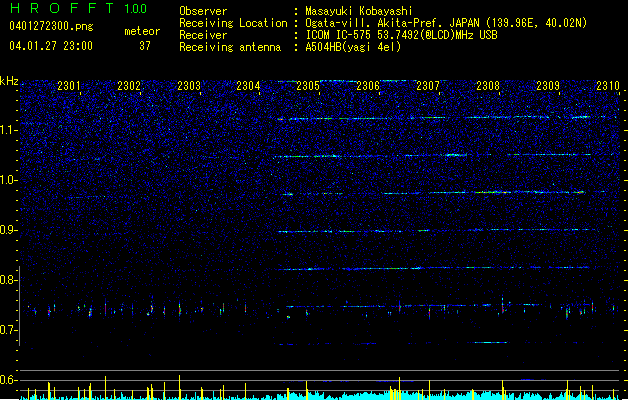629x400 pixels.
Task: Click the 2302 time marker
Action: tap(129, 86)
